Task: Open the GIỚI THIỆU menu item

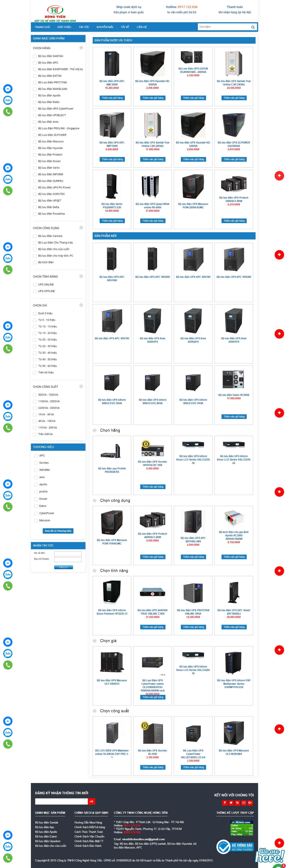Action: [64, 27]
